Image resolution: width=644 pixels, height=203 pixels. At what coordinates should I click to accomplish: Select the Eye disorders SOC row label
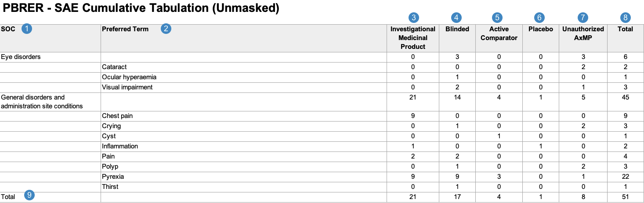point(21,57)
